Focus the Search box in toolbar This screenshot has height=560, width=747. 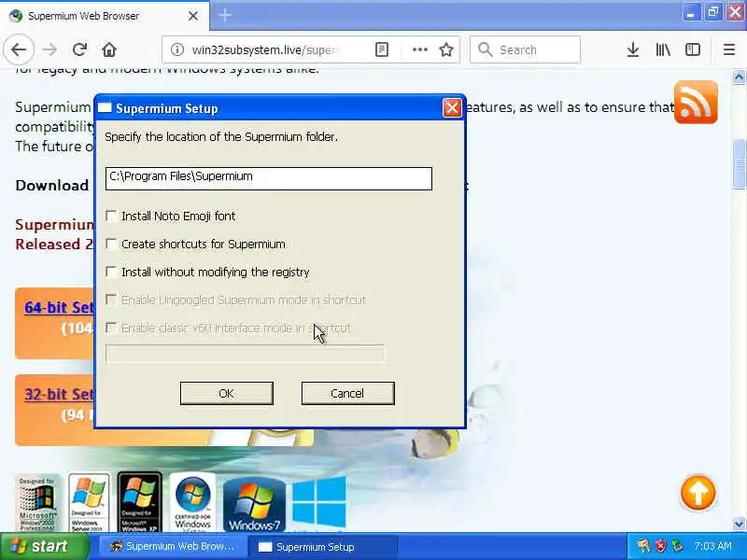525,49
